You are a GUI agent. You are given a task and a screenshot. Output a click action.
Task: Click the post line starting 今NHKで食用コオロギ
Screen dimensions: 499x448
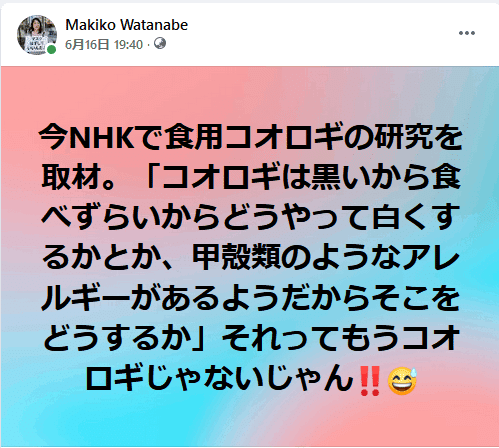pos(251,137)
